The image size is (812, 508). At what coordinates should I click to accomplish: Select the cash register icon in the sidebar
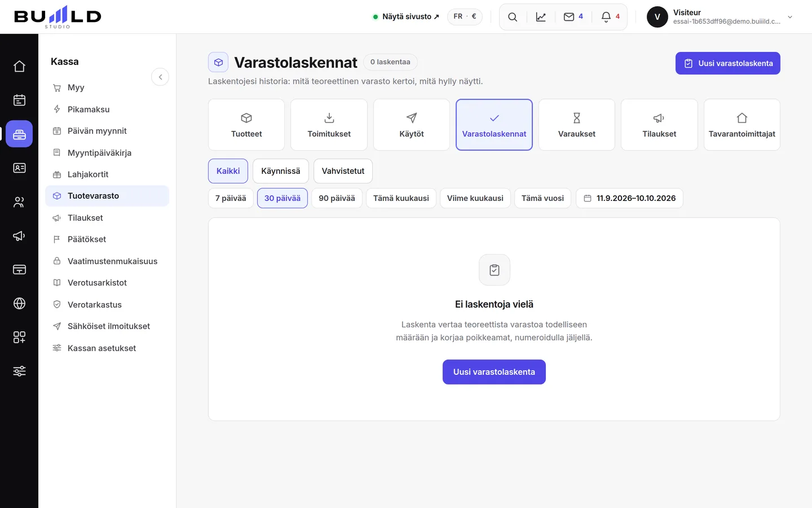pyautogui.click(x=19, y=134)
